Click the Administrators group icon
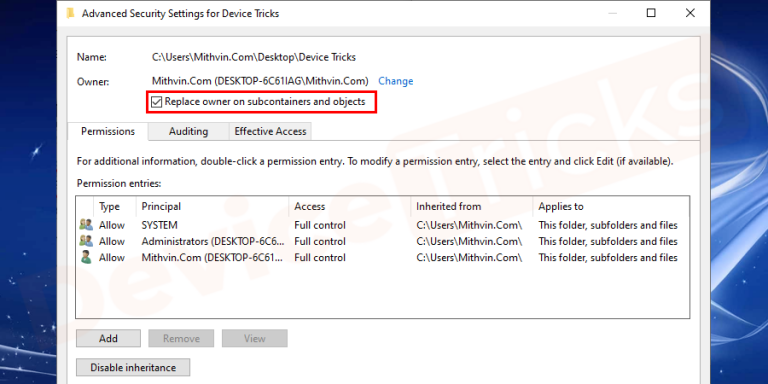 pyautogui.click(x=86, y=241)
